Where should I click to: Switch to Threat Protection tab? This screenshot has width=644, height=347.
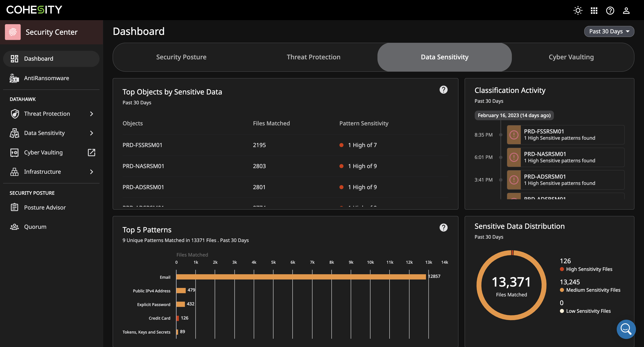coord(314,57)
